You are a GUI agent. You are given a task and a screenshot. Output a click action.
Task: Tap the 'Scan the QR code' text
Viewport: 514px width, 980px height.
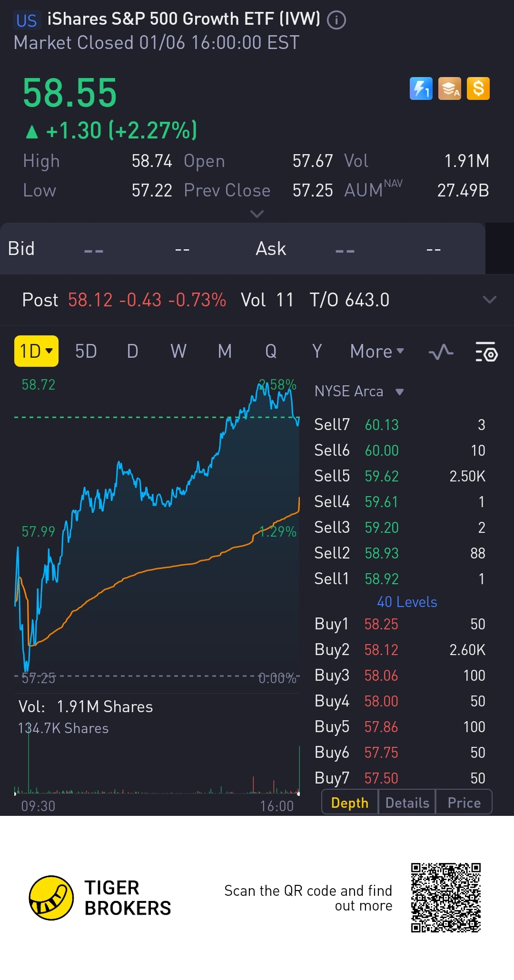point(308,898)
